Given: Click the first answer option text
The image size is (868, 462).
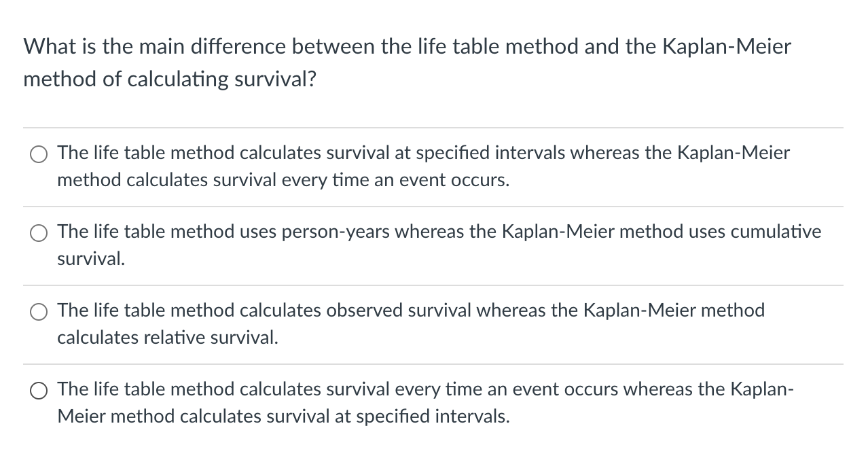Looking at the screenshot, I should click(422, 166).
